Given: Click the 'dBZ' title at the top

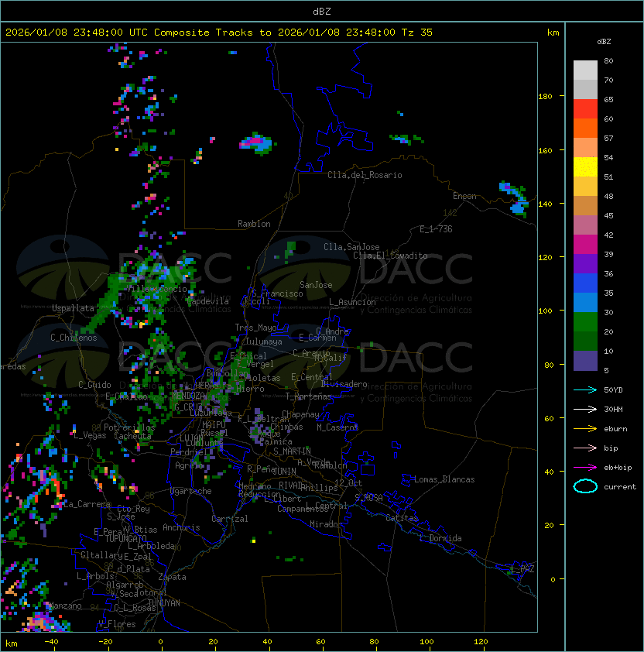Looking at the screenshot, I should pos(322,11).
